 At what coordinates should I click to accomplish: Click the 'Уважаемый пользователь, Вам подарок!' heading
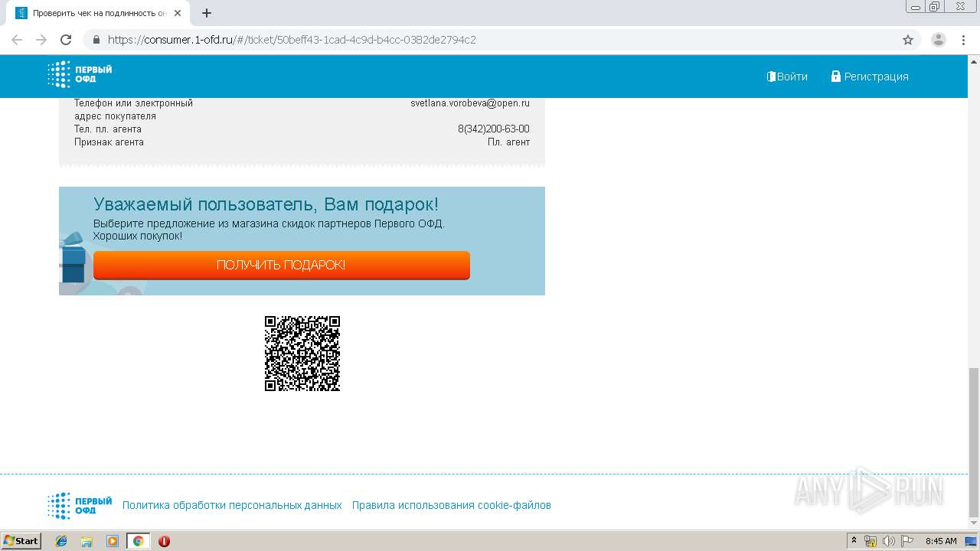click(266, 204)
